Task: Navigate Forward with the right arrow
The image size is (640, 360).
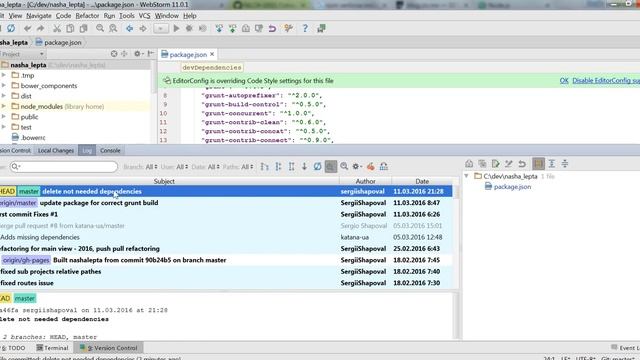Action: point(143,29)
